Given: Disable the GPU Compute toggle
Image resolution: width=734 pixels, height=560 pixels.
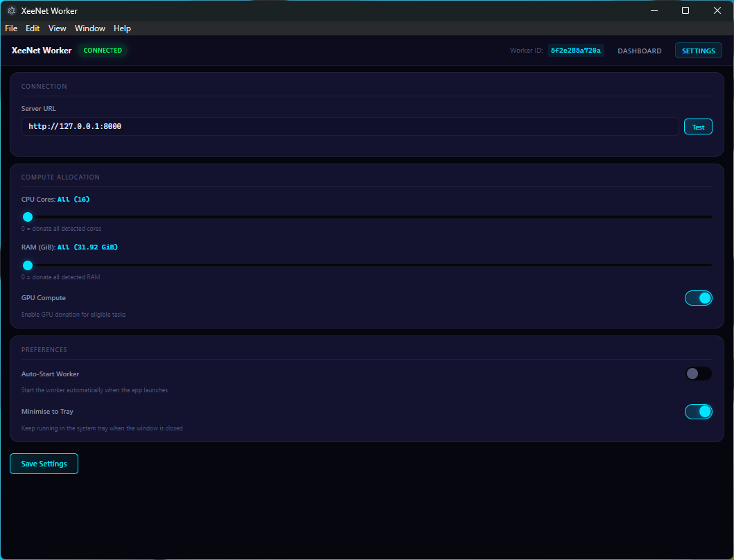Looking at the screenshot, I should point(698,298).
